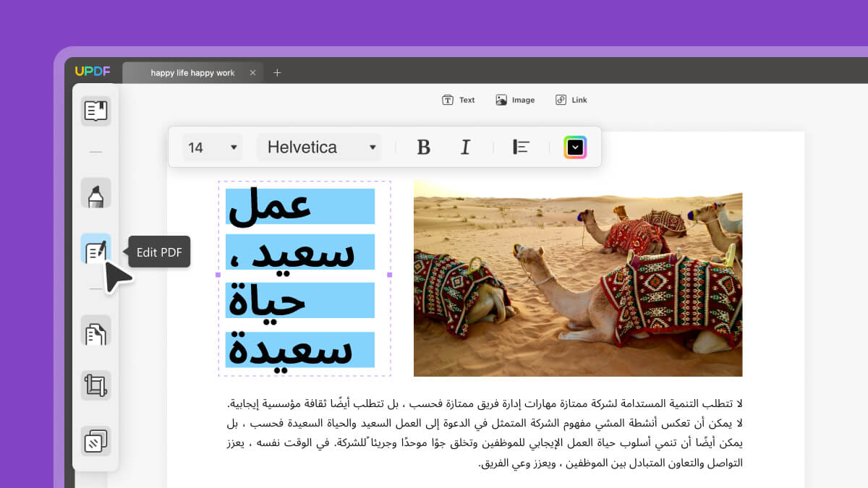Expand the Helvetica font family dropdown
This screenshot has height=488, width=868.
click(319, 147)
